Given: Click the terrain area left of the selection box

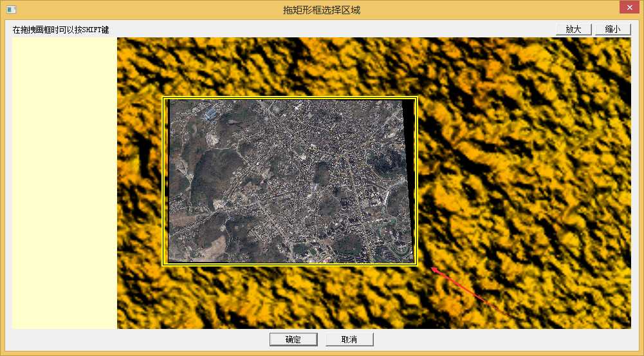Looking at the screenshot, I should click(x=140, y=180).
